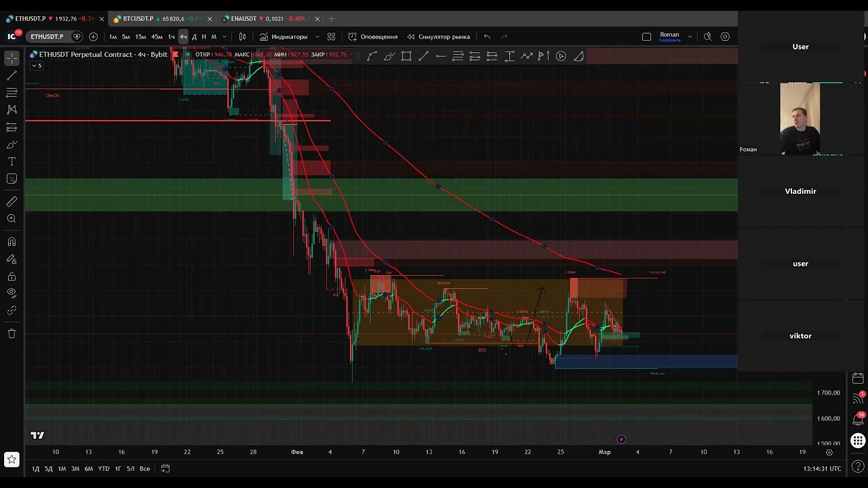Hide all drawings with eye icon

tap(12, 293)
